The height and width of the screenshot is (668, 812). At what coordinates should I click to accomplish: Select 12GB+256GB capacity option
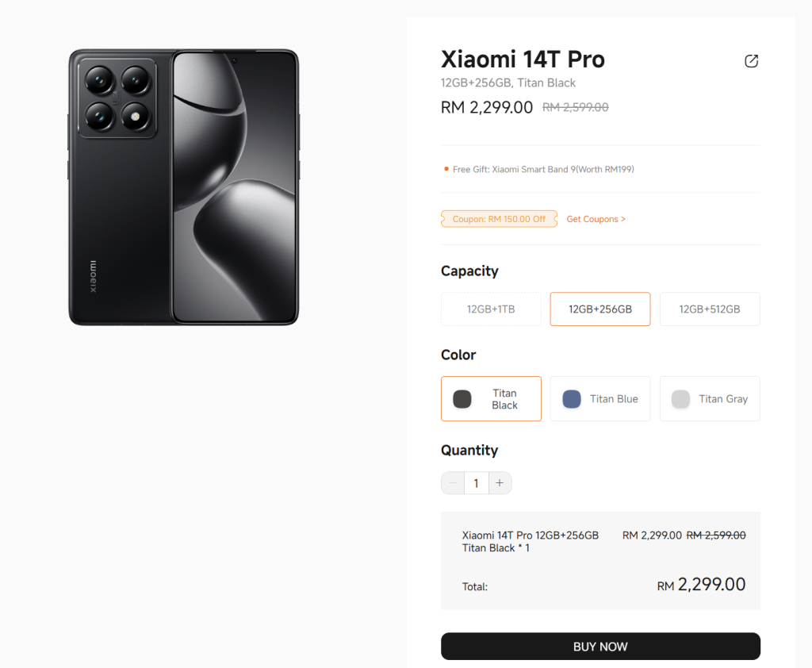[600, 309]
